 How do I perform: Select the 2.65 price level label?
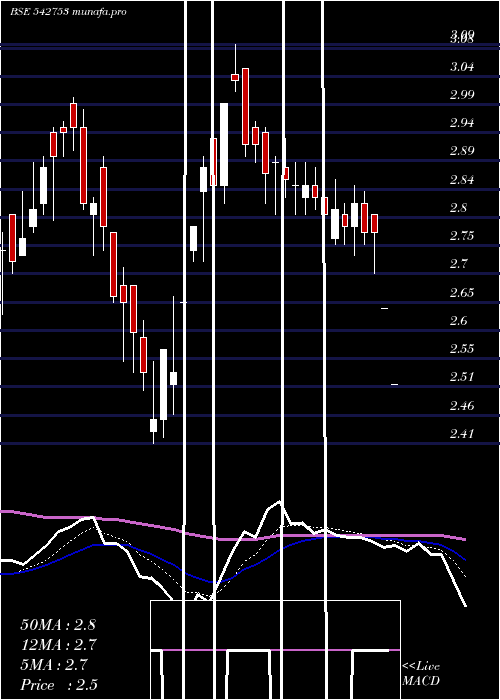click(462, 293)
